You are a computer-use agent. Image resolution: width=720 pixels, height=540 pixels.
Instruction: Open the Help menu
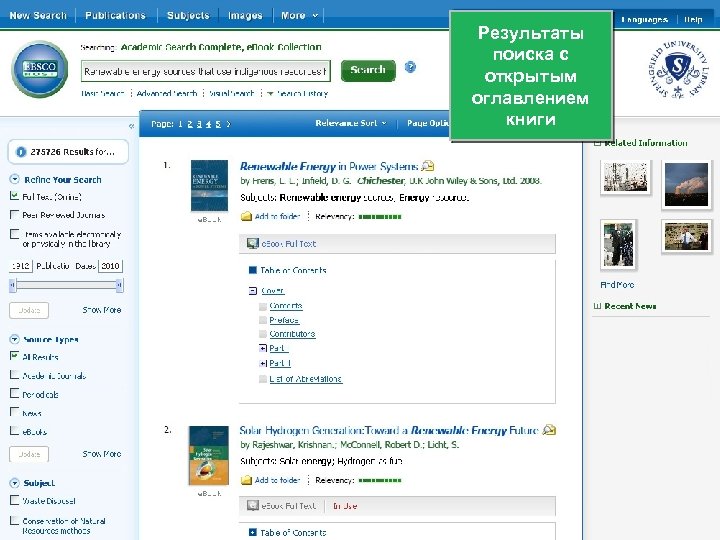(x=693, y=19)
